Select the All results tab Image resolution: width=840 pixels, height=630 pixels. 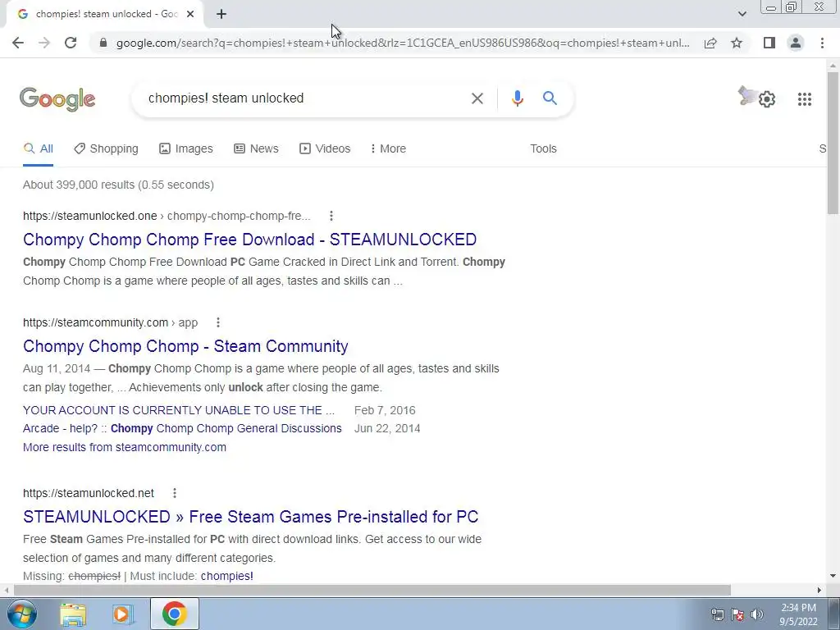tap(38, 149)
